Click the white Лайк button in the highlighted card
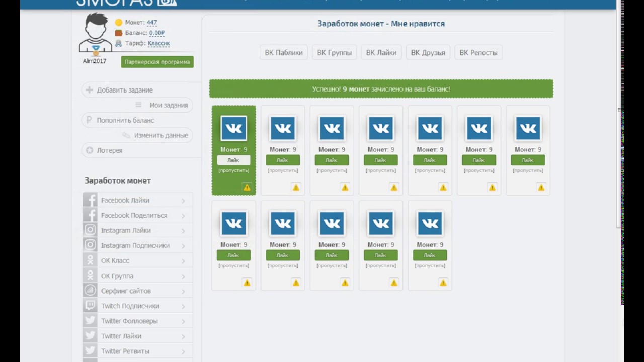This screenshot has height=362, width=644. pyautogui.click(x=233, y=160)
